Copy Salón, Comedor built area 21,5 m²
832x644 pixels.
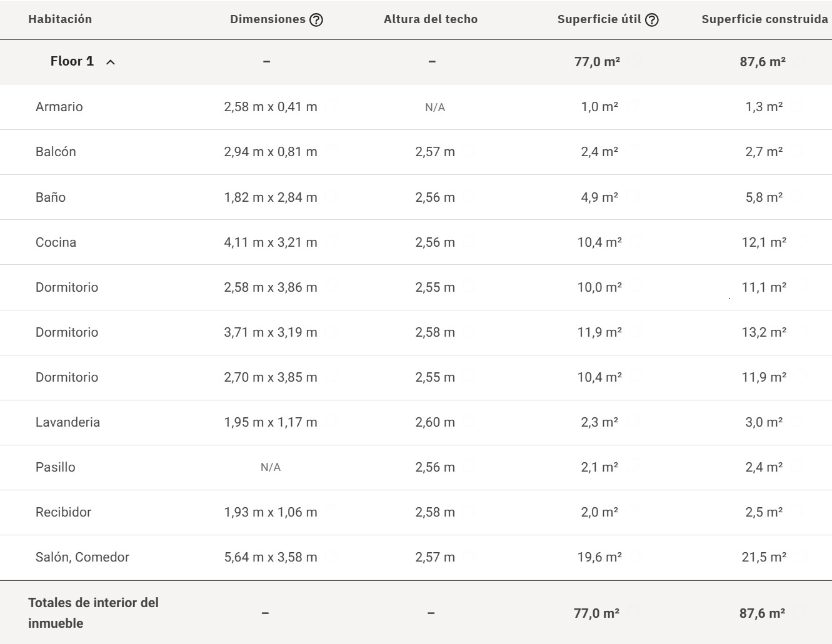(801, 557)
